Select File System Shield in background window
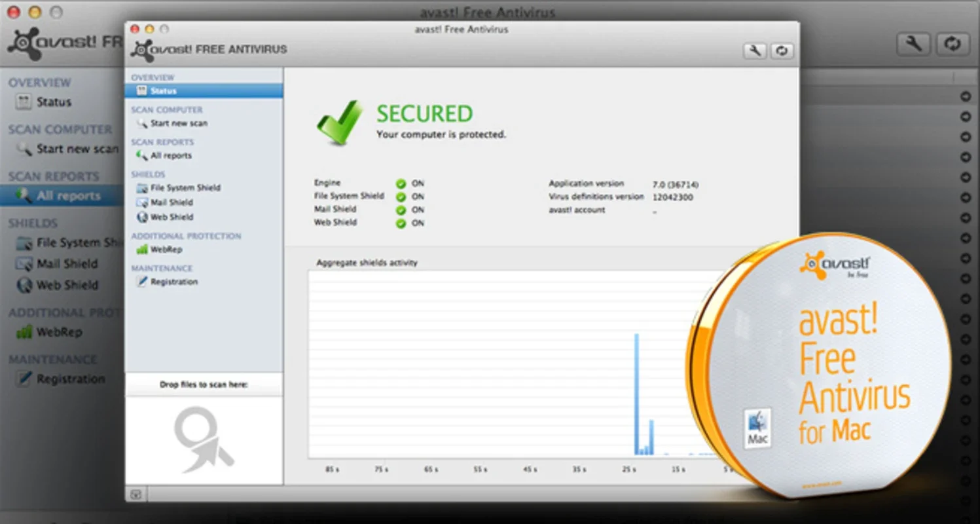The height and width of the screenshot is (524, 980). (80, 243)
